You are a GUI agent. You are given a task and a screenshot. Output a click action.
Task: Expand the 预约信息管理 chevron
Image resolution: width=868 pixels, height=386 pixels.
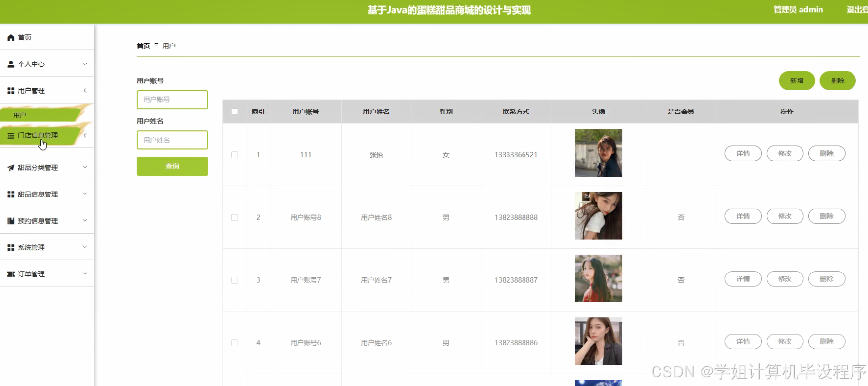coord(85,221)
